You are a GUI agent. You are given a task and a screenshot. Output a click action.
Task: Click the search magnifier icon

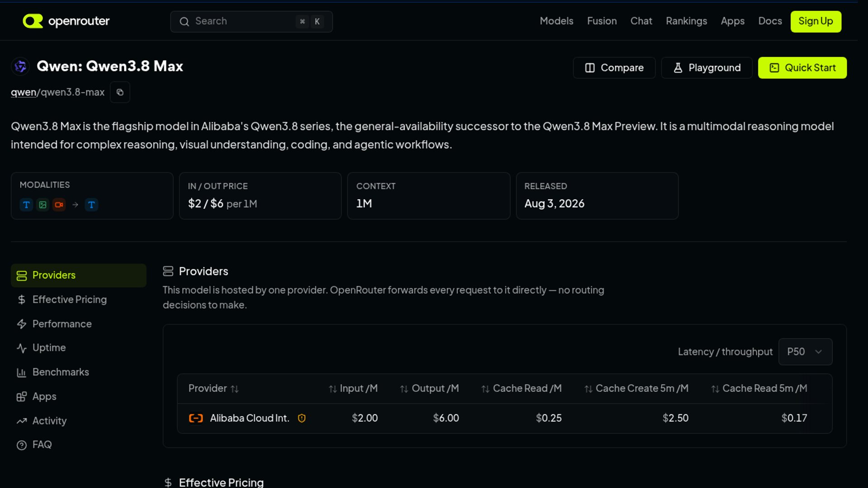(184, 22)
